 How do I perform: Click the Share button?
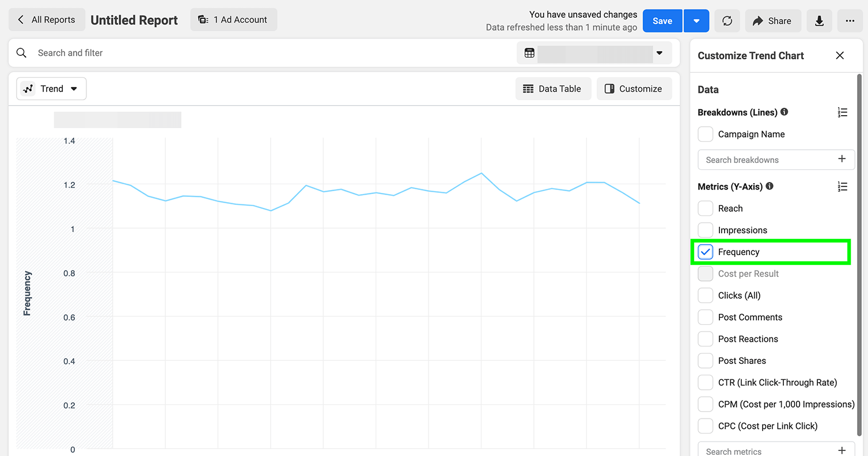[x=773, y=21]
